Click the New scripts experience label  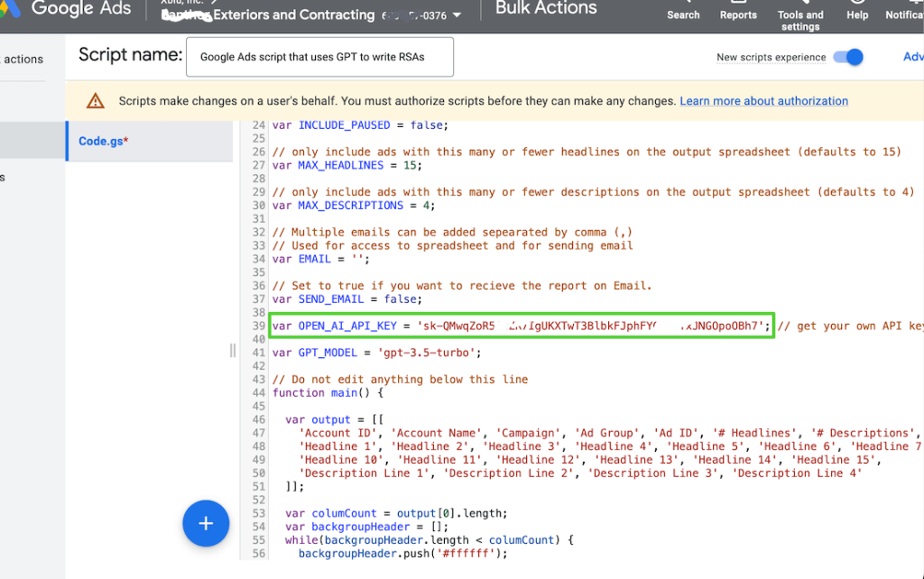point(771,57)
